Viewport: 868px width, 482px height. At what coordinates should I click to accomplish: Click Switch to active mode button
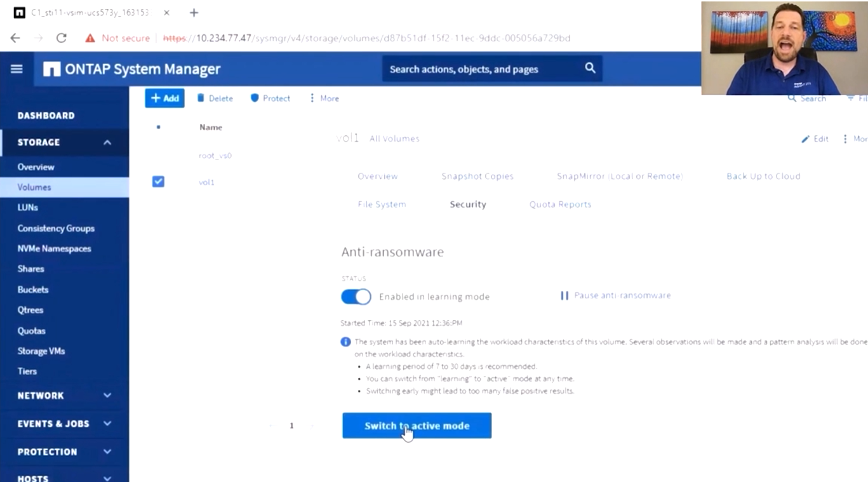tap(417, 425)
